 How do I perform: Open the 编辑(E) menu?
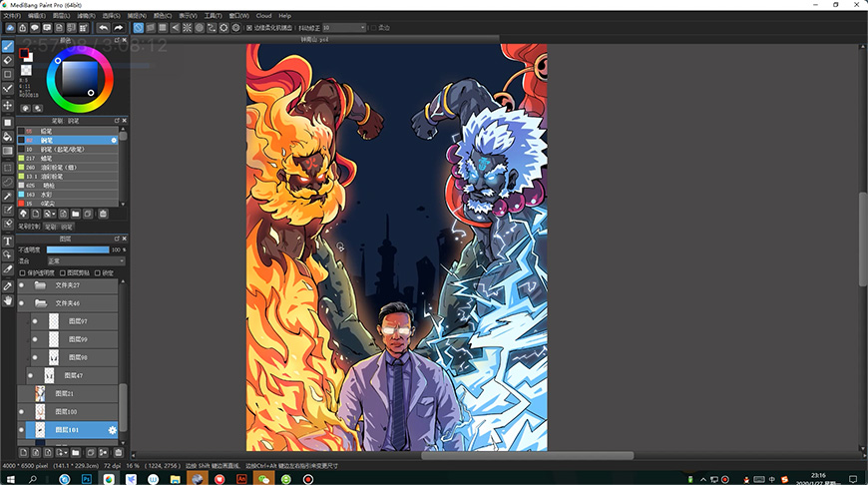point(37,16)
